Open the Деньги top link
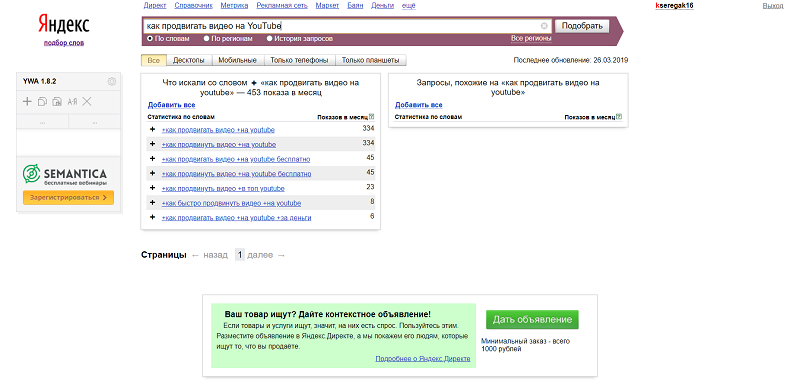The width and height of the screenshot is (800, 390). 383,6
